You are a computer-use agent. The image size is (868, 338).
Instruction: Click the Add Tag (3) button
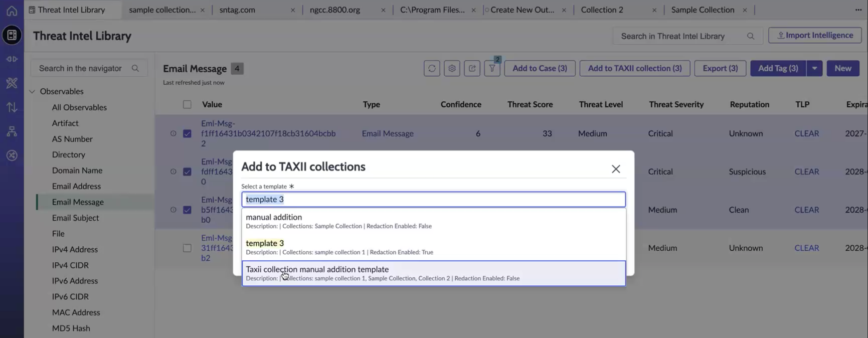pyautogui.click(x=778, y=68)
